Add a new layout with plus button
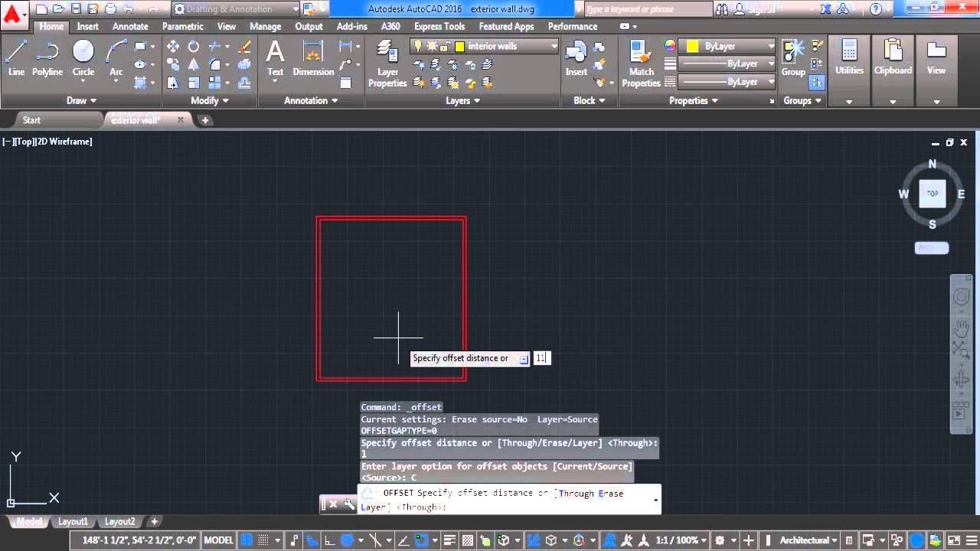Screen dimensions: 980x551 (154, 522)
